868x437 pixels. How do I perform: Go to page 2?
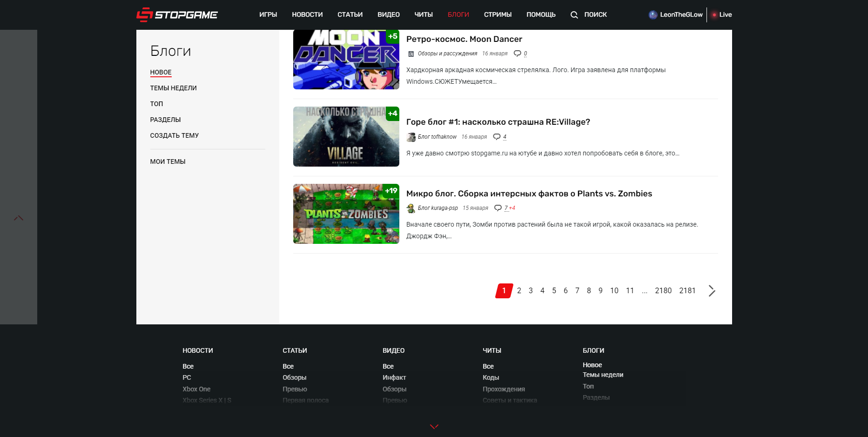tap(519, 291)
